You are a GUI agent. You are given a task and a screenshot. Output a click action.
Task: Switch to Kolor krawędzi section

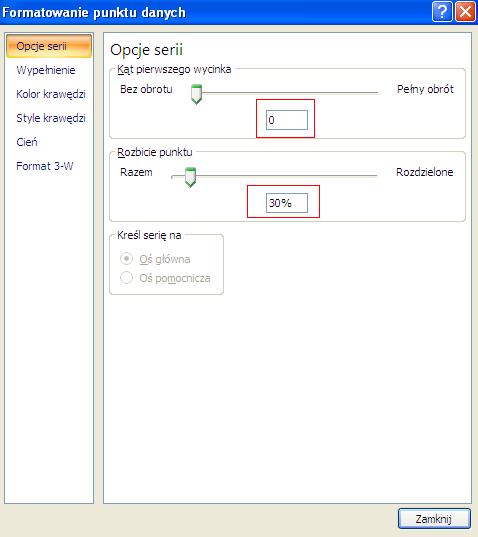pyautogui.click(x=51, y=94)
